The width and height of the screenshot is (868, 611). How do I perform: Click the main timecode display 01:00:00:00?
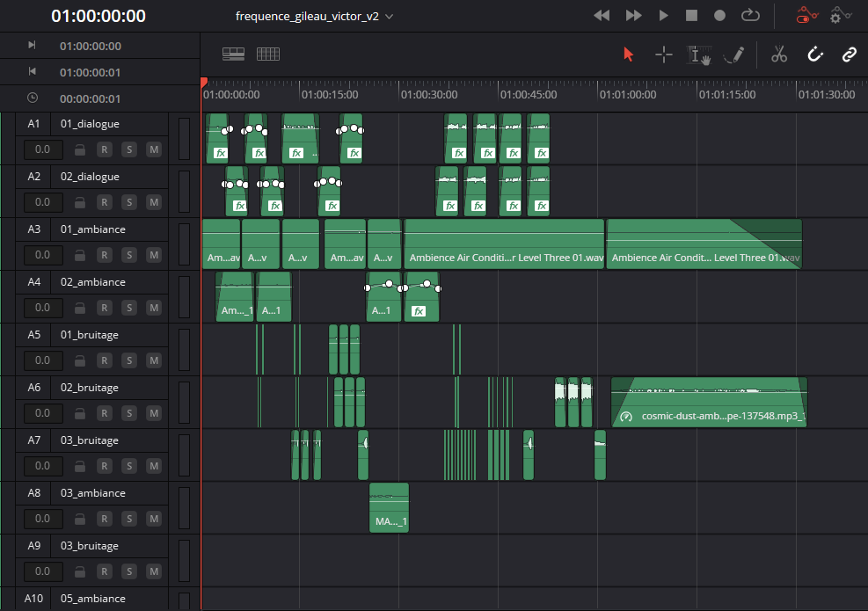(x=98, y=16)
